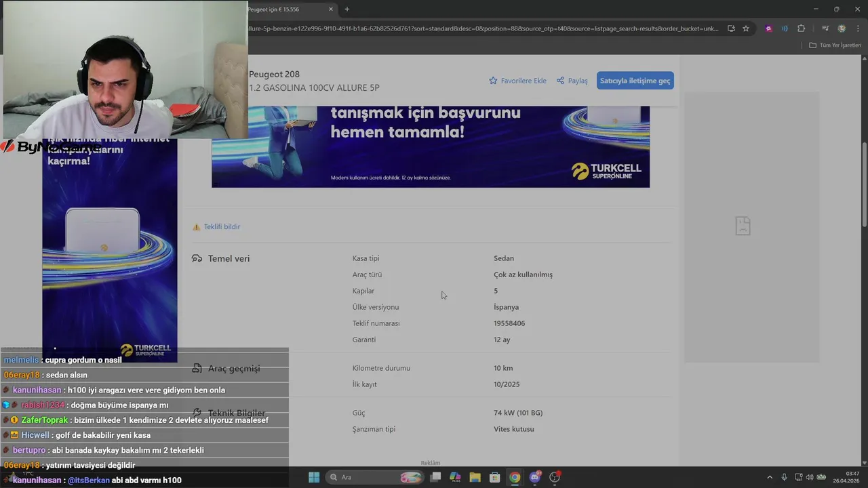The height and width of the screenshot is (488, 868).
Task: Open Microsoft Store from taskbar
Action: coord(495,477)
